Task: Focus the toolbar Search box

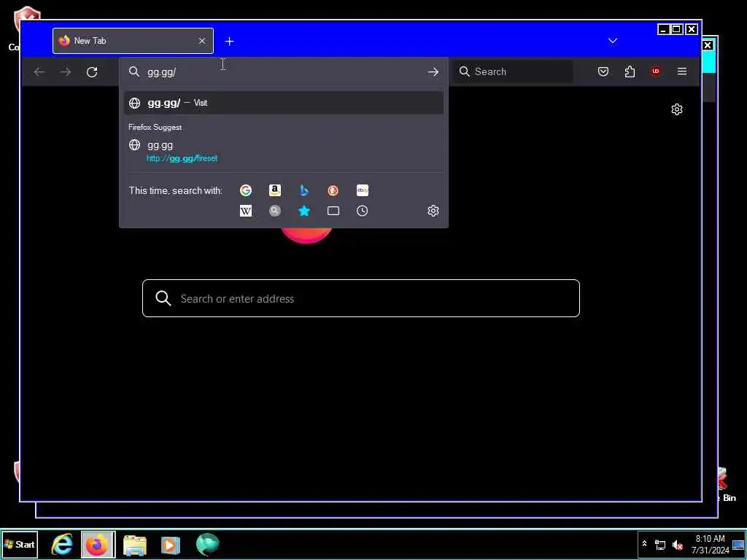Action: [x=513, y=71]
